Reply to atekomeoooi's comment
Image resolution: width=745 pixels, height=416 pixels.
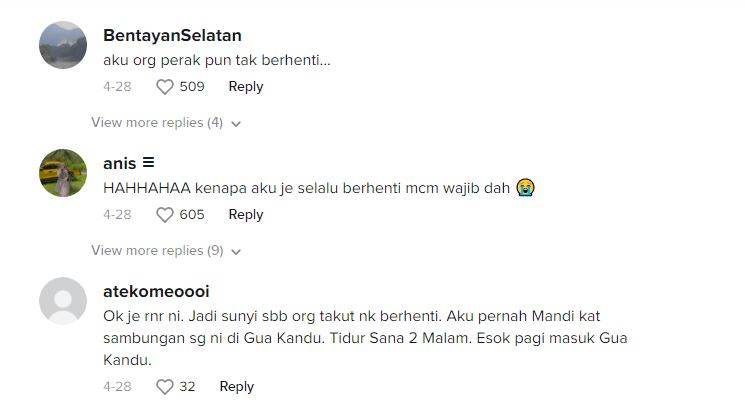tap(236, 387)
